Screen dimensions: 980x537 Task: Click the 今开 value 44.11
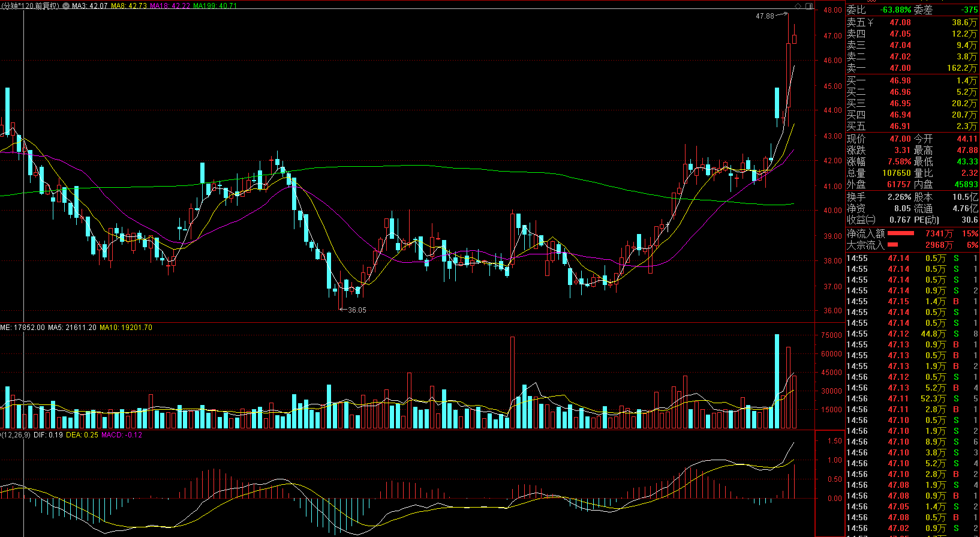click(967, 139)
